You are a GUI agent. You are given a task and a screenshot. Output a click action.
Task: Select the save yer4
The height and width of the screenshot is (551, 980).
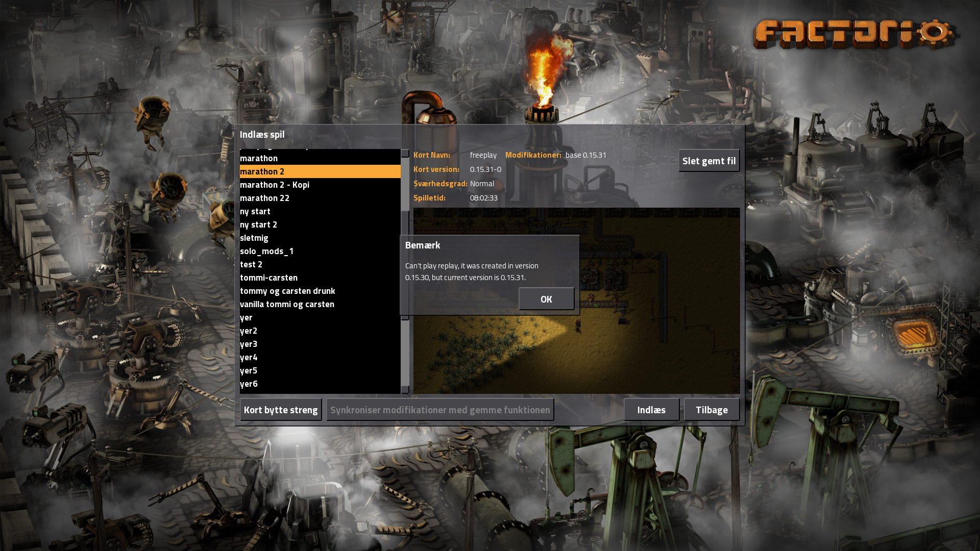(x=320, y=357)
